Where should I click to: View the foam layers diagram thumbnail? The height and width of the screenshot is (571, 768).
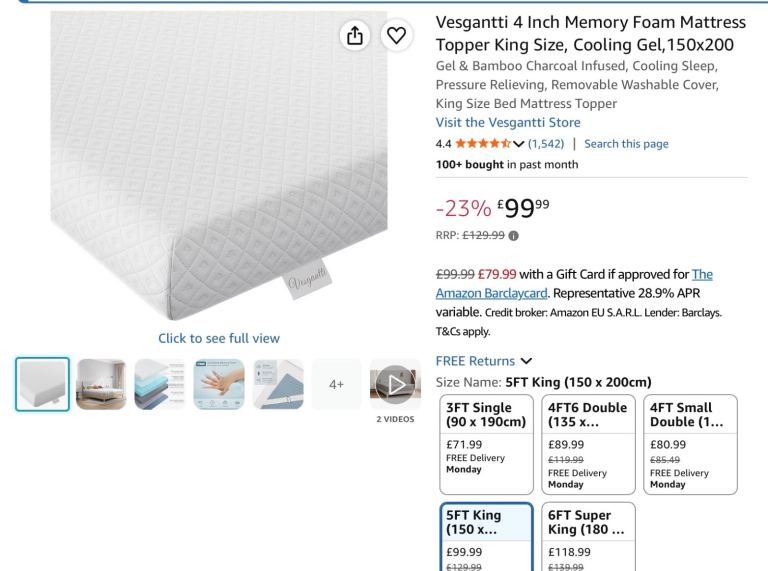[160, 384]
